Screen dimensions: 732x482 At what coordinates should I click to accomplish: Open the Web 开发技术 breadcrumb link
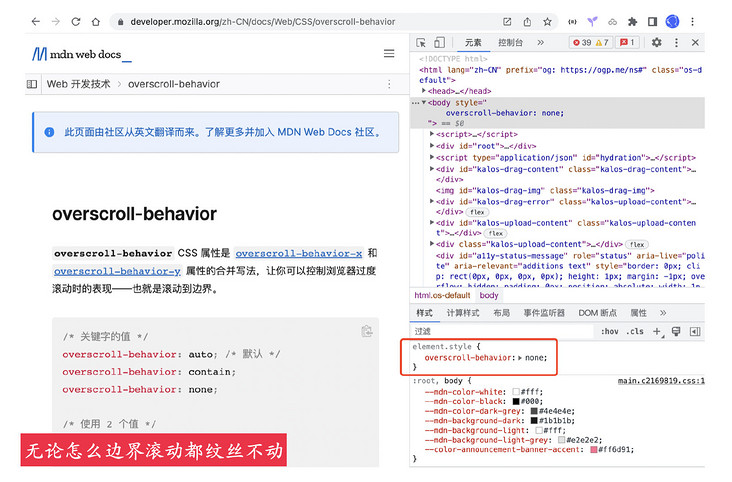coord(78,84)
